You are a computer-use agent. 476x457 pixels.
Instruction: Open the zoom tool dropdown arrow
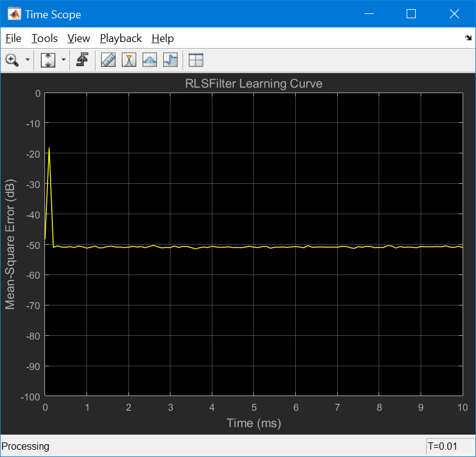point(27,60)
